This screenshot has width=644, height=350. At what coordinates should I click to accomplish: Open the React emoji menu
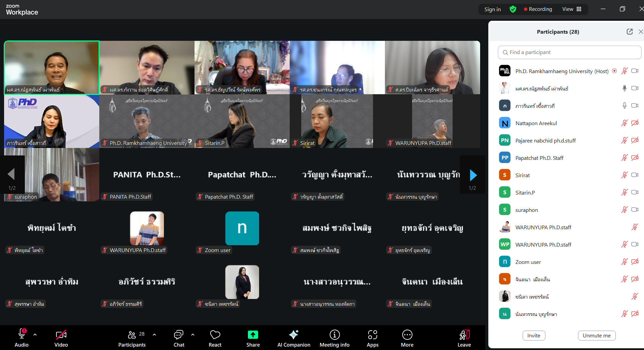(x=215, y=338)
